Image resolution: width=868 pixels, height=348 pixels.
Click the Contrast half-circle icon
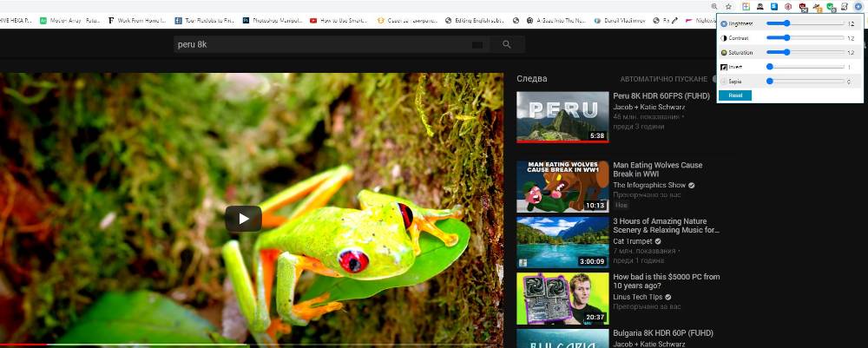click(724, 38)
